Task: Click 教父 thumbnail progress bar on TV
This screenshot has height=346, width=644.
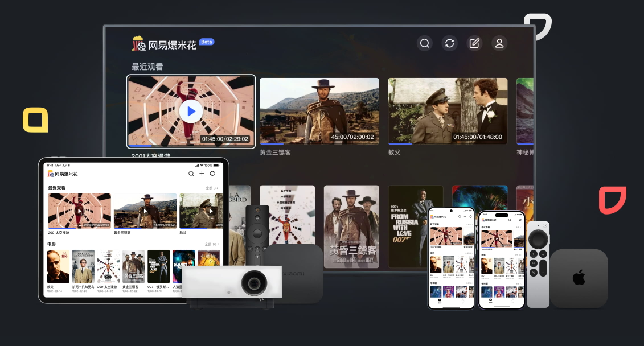Action: pos(448,143)
